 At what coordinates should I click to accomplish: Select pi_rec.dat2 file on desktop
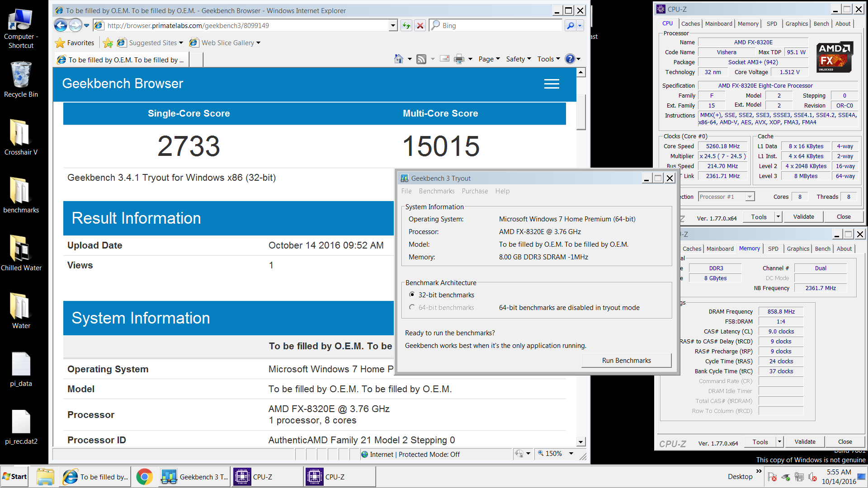(x=21, y=427)
